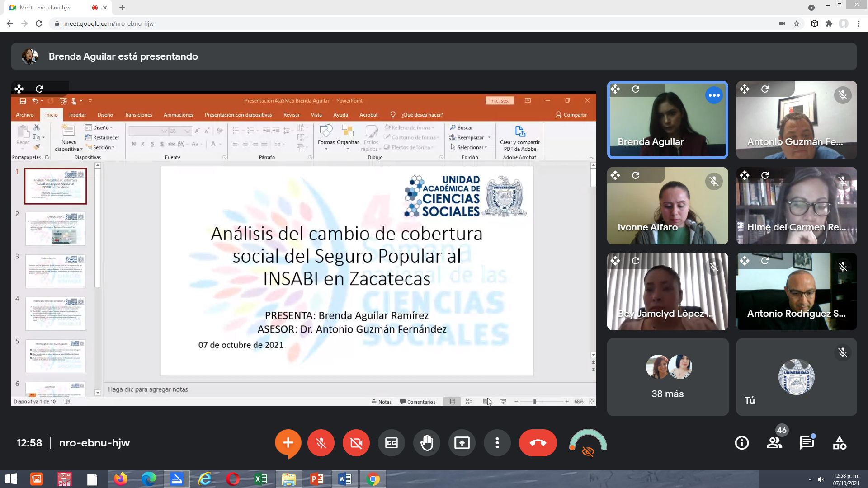The height and width of the screenshot is (488, 868).
Task: Start slideshow presentation view icon
Action: (503, 401)
